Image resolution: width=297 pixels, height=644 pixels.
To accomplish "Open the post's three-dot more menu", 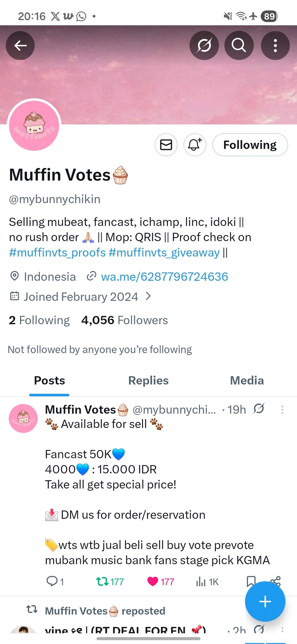I will click(x=282, y=410).
